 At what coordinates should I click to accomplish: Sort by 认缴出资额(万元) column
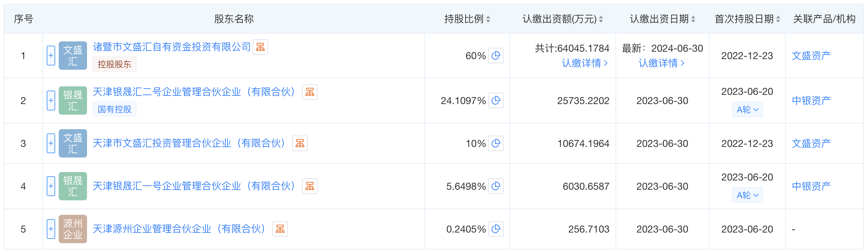click(601, 19)
